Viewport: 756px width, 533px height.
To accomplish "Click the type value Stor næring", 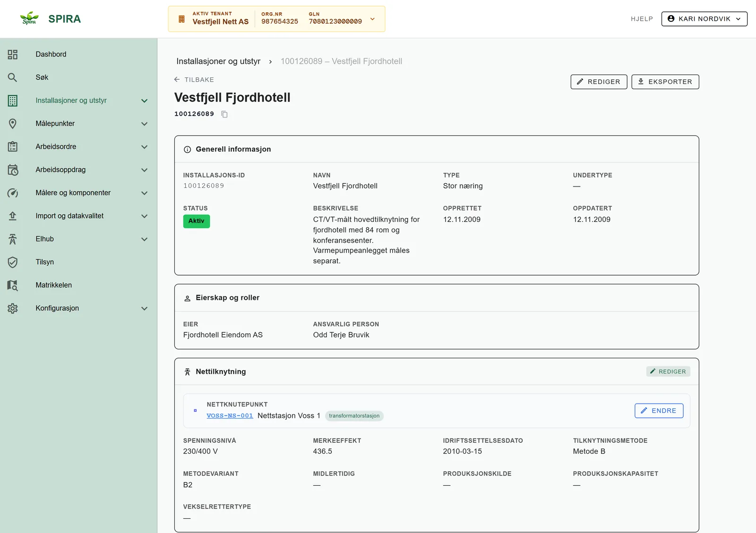I will (x=463, y=186).
